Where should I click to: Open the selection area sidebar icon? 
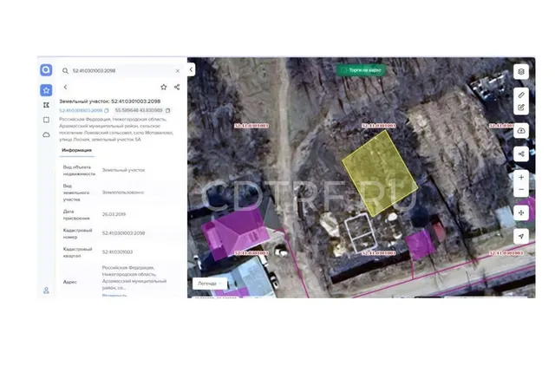46,120
